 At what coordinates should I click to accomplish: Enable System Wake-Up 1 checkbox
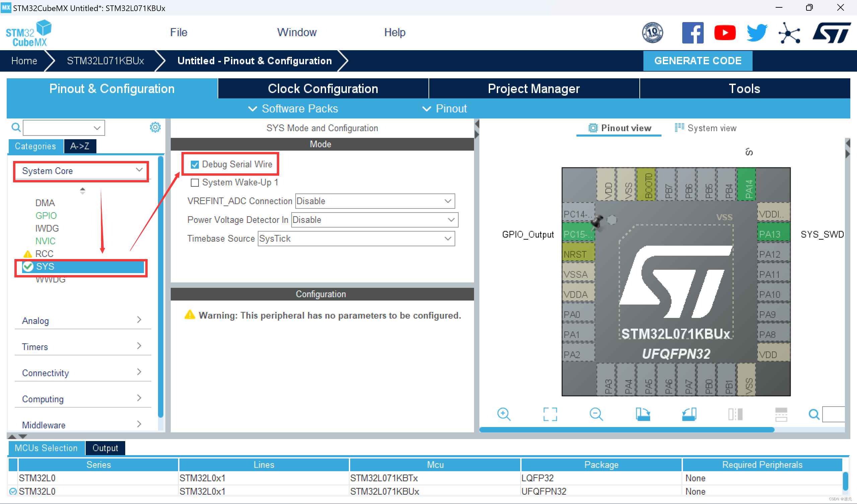[194, 183]
